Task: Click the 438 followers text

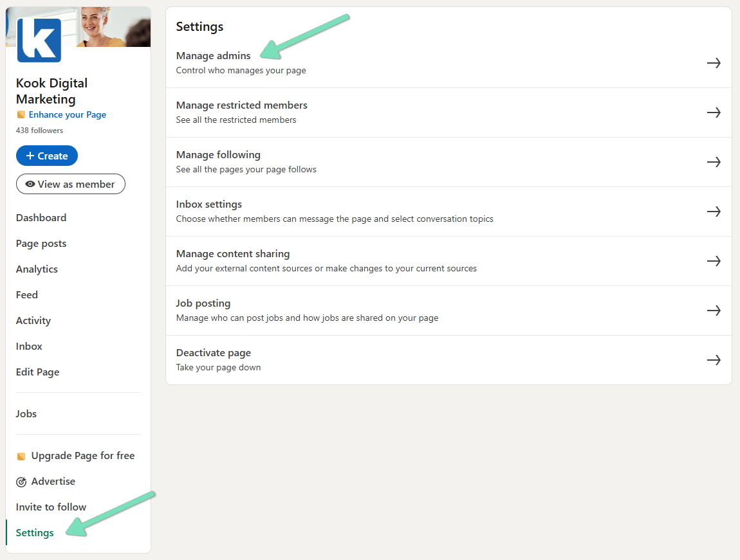Action: click(x=40, y=131)
